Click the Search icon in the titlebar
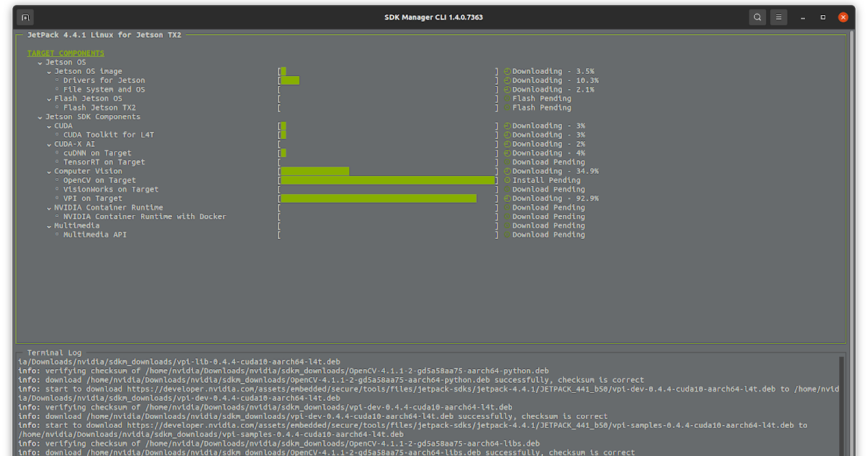The height and width of the screenshot is (456, 868). (x=757, y=17)
